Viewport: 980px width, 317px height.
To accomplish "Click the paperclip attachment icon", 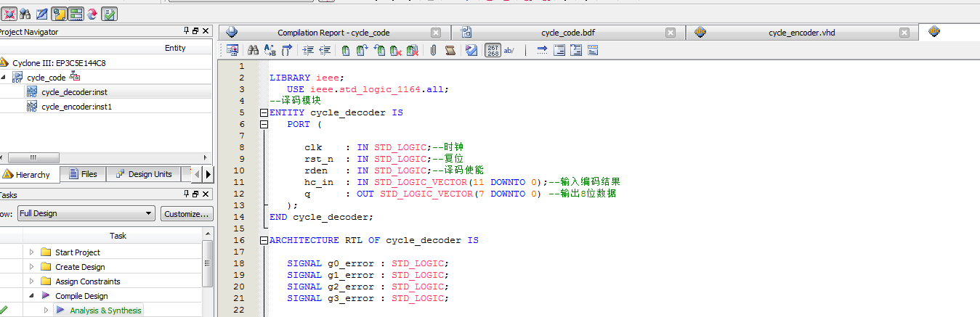I will click(432, 50).
